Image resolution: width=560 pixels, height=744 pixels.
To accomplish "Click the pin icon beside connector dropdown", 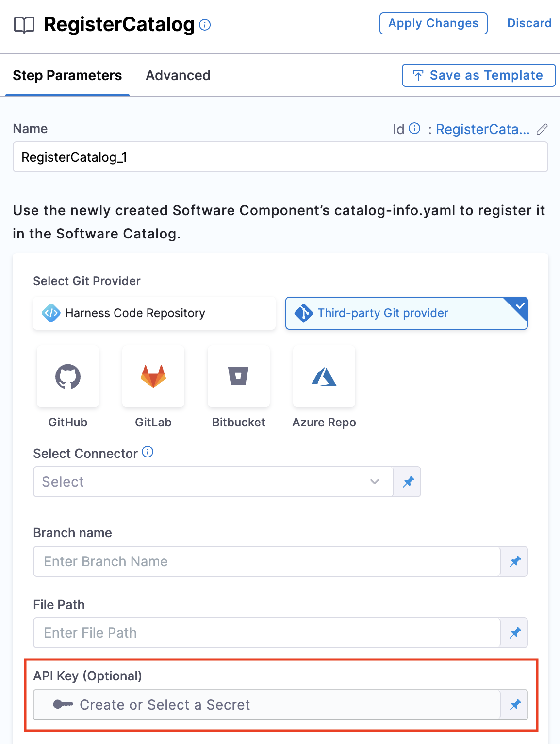I will click(408, 482).
